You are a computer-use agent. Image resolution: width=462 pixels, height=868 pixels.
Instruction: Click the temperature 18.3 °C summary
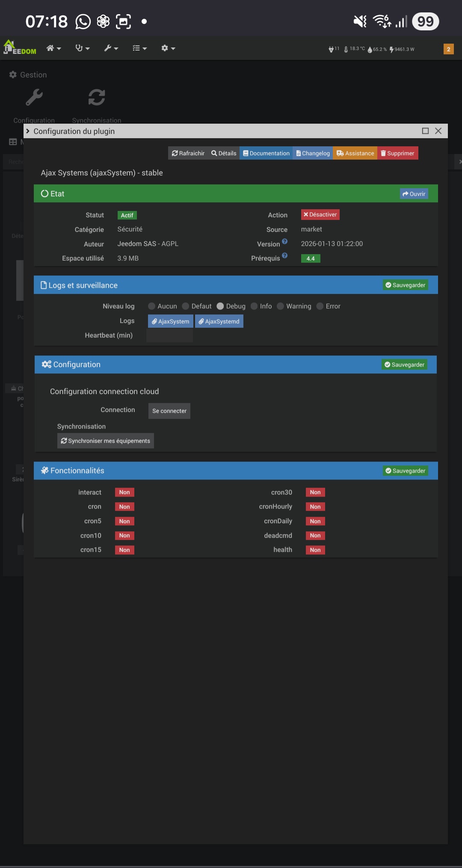(354, 49)
